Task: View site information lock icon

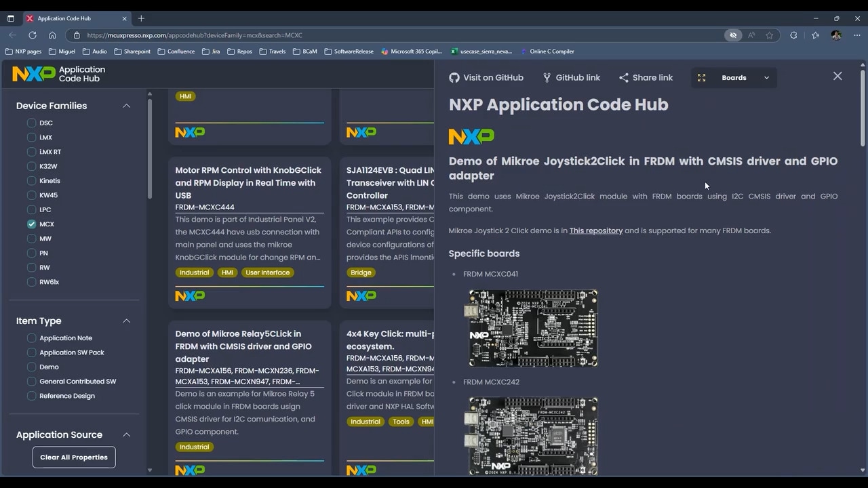Action: click(77, 35)
